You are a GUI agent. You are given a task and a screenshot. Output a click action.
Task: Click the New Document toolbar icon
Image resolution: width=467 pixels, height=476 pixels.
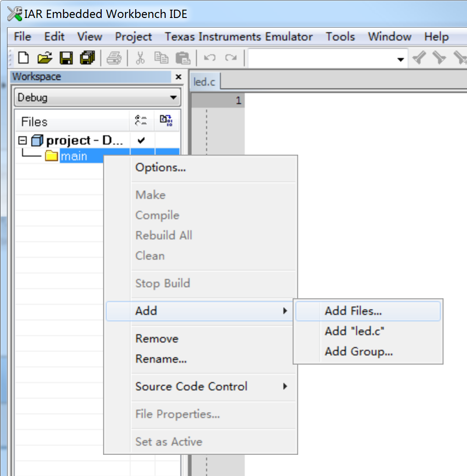click(23, 58)
